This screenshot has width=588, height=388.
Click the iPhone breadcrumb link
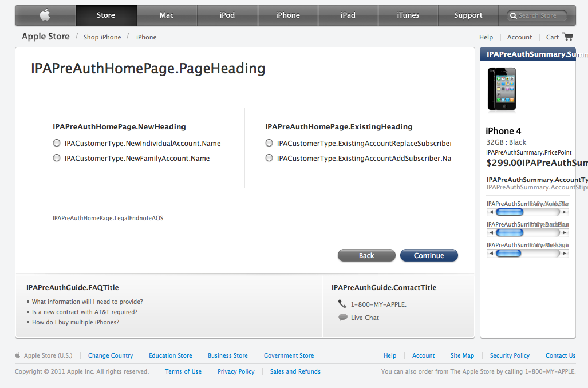coord(146,37)
